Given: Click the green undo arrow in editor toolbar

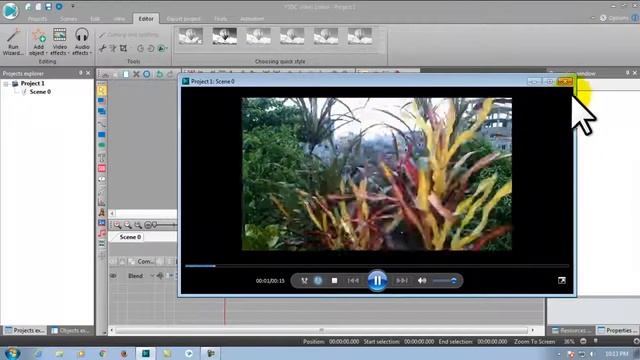Looking at the screenshot, I should pos(160,74).
